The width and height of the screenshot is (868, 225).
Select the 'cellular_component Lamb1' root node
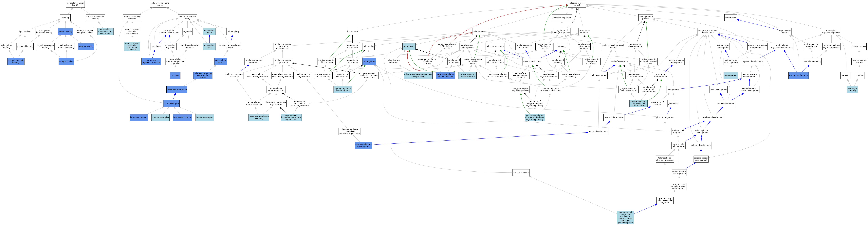pos(160,4)
